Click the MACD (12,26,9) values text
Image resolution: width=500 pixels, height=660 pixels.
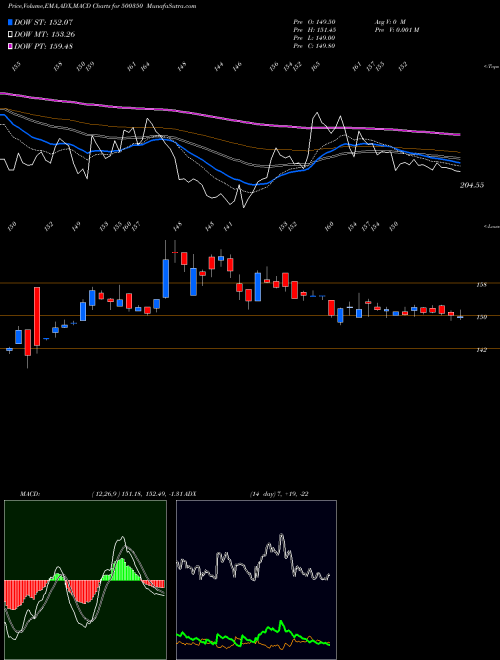[136, 494]
